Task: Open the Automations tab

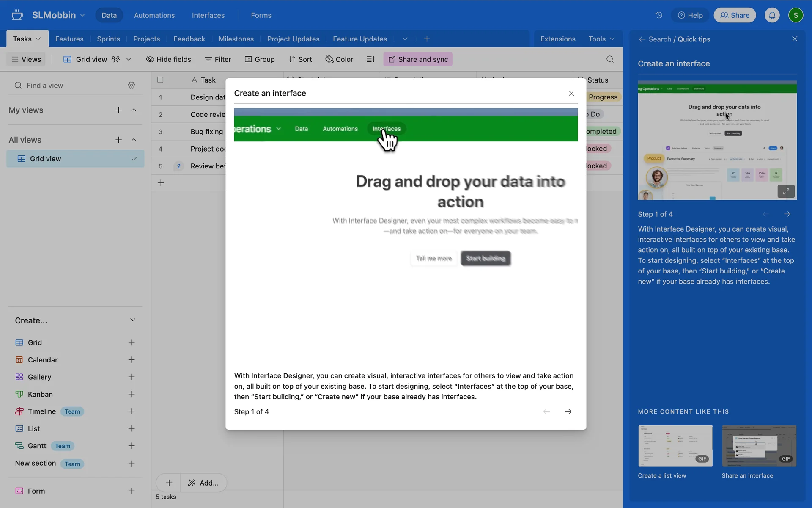Action: [x=154, y=15]
